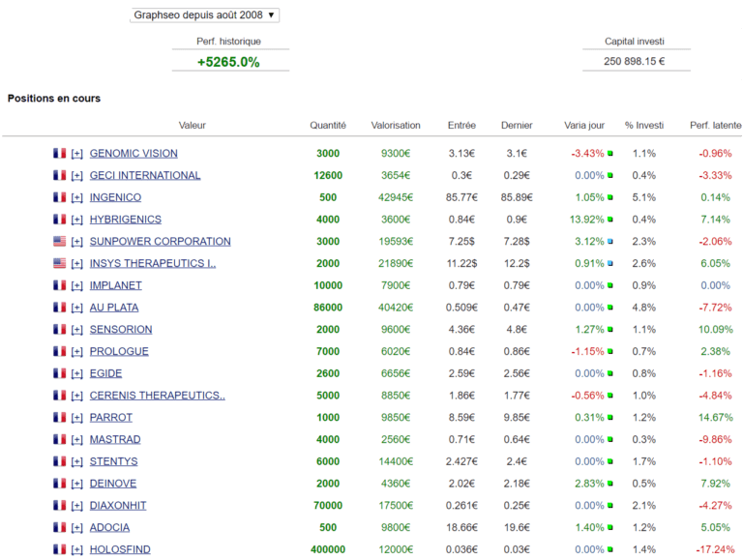Expand the [+] next to GENOMIC VISION
Viewport: 743px width, 560px height.
[77, 154]
